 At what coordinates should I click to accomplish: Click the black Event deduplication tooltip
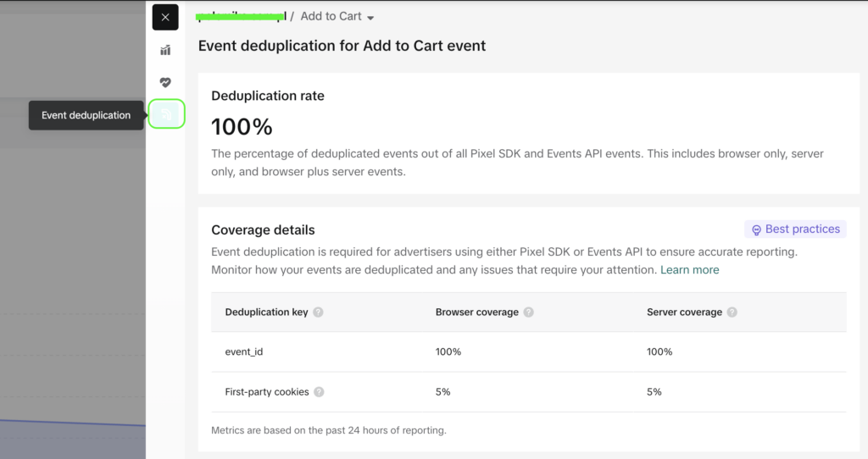86,115
